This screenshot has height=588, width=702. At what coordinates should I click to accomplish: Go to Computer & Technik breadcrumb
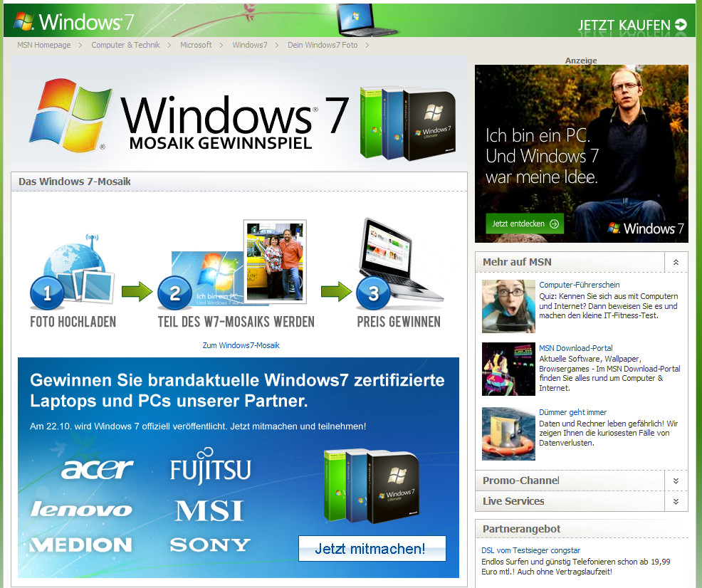click(125, 45)
